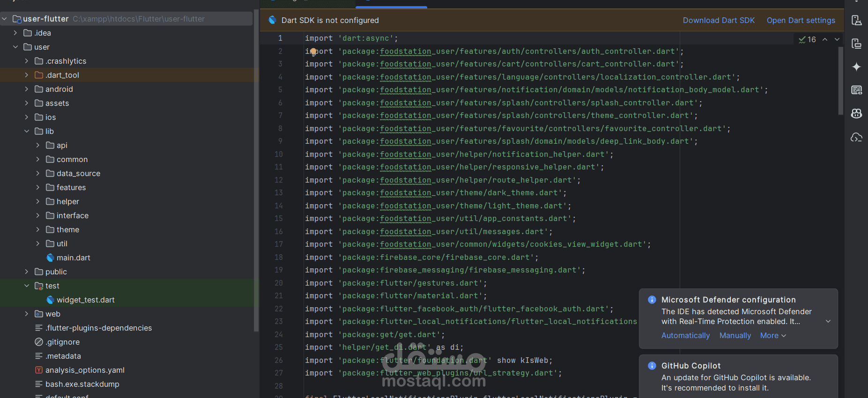The height and width of the screenshot is (398, 868).
Task: Expand the .idea folder
Action: (x=15, y=33)
